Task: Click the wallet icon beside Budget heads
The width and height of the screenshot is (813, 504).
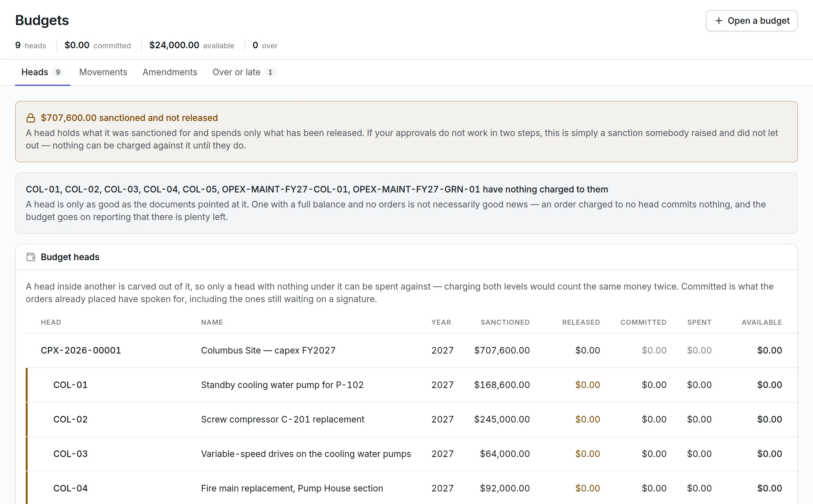Action: pyautogui.click(x=31, y=257)
